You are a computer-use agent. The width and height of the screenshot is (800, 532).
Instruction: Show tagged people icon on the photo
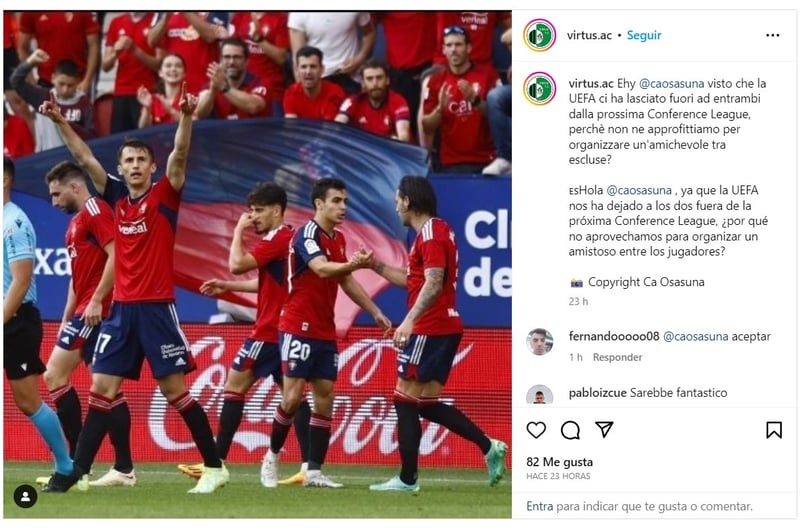25,496
